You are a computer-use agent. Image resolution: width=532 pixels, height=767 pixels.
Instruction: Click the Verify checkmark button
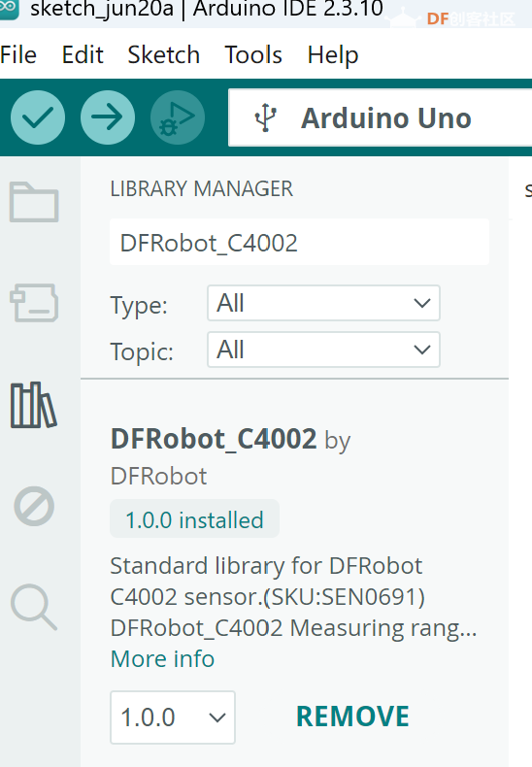pyautogui.click(x=38, y=117)
